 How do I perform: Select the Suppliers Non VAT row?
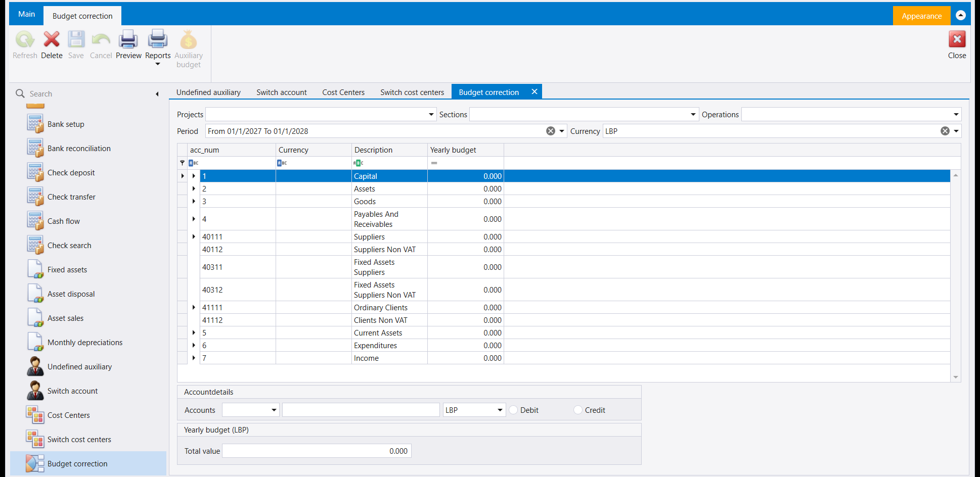pyautogui.click(x=564, y=249)
